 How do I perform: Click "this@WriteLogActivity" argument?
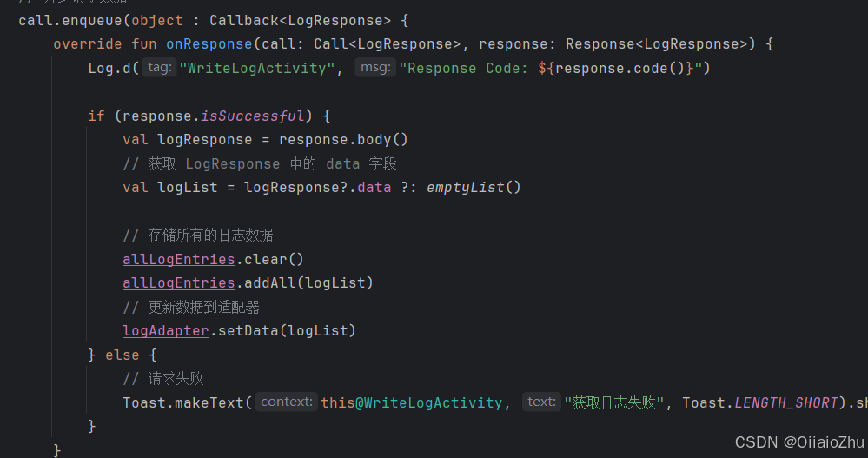click(411, 402)
